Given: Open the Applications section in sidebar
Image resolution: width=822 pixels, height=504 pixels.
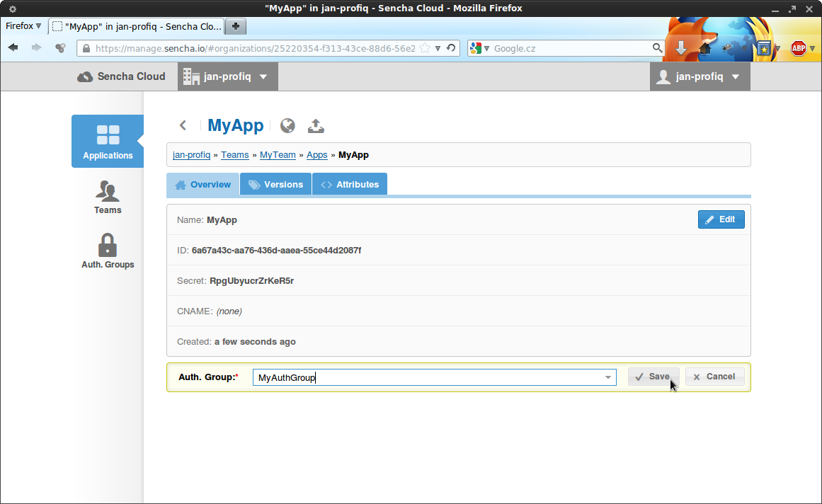Looking at the screenshot, I should pyautogui.click(x=108, y=141).
